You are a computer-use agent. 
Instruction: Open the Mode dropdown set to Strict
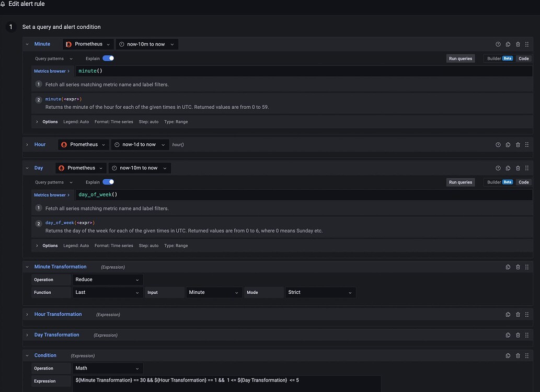click(320, 292)
